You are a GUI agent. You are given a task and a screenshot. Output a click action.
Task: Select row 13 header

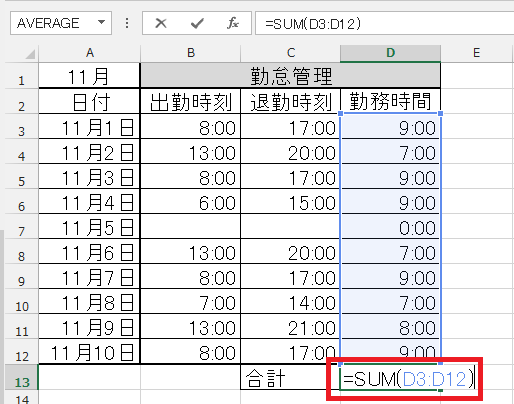pyautogui.click(x=22, y=377)
